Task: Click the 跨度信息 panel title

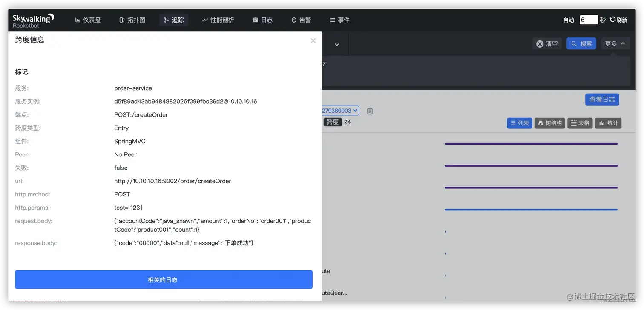Action: pos(30,40)
